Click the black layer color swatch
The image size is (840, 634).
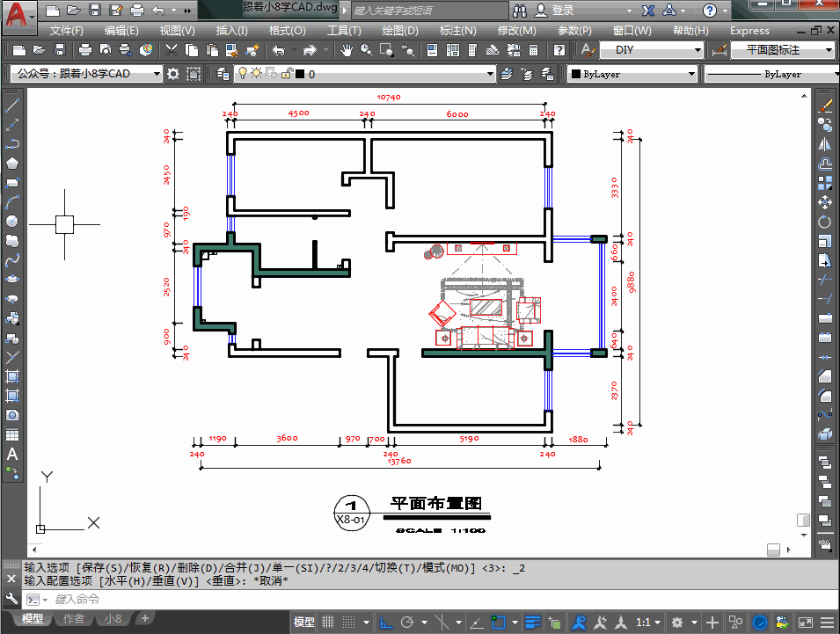click(x=300, y=74)
